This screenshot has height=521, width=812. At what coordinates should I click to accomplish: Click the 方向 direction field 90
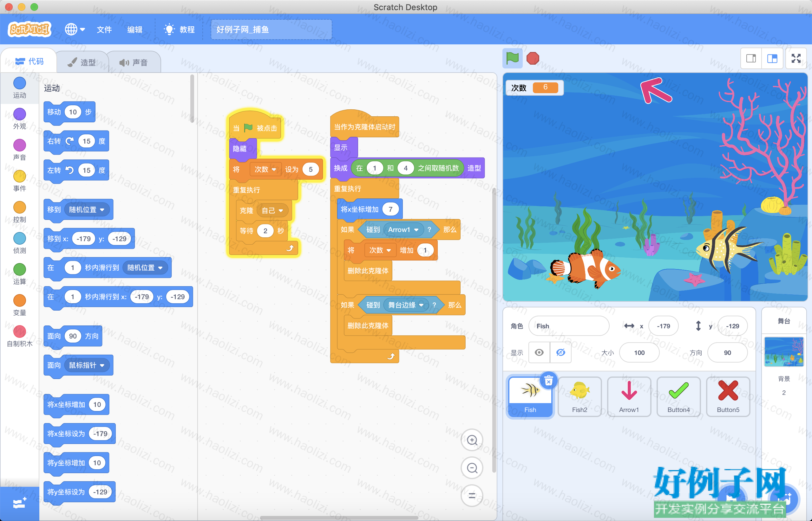[x=727, y=352]
